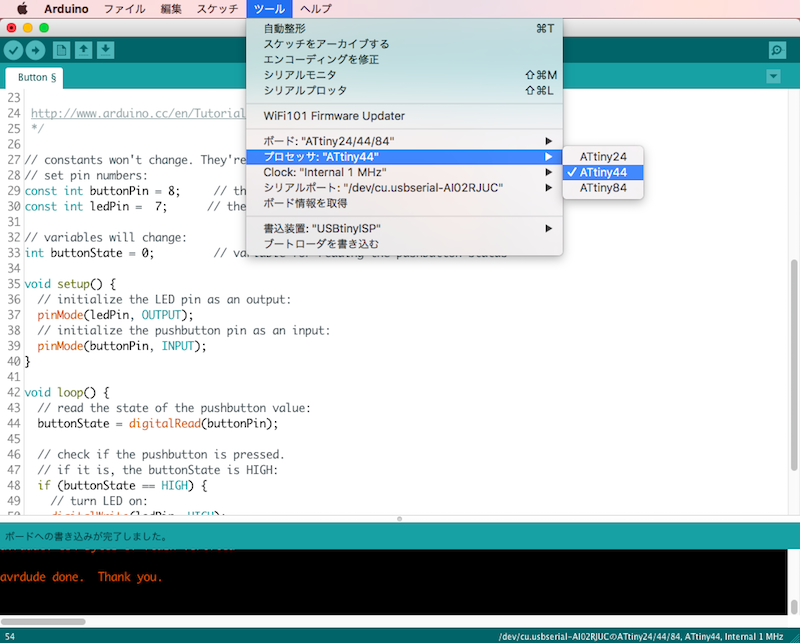Click the Upload arrow toolbar icon

(x=35, y=50)
